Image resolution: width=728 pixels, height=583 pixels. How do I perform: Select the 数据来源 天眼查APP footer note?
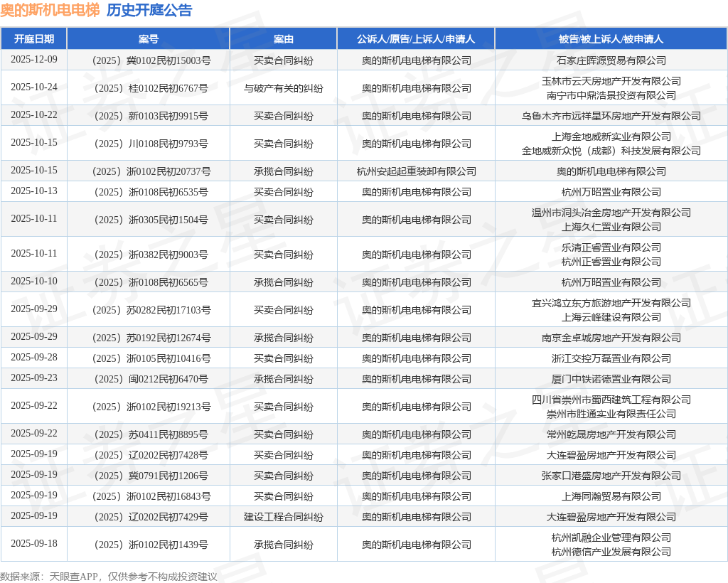pyautogui.click(x=109, y=577)
